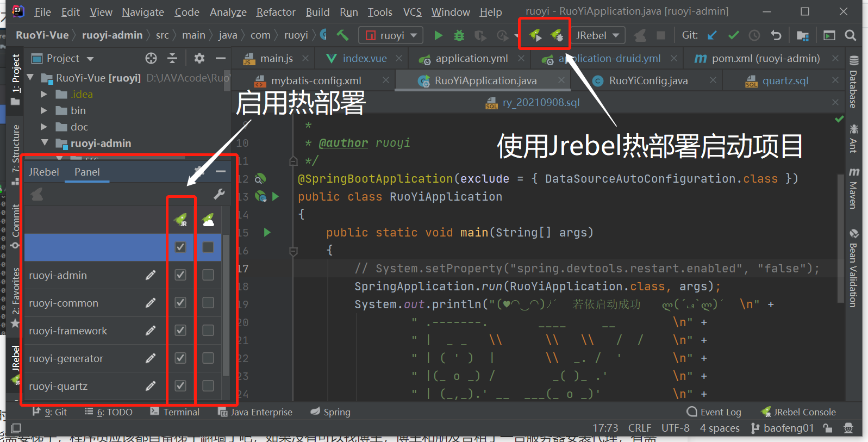Click the Git commit green checkmark
Screen dimensions: 868x442
pyautogui.click(x=734, y=35)
